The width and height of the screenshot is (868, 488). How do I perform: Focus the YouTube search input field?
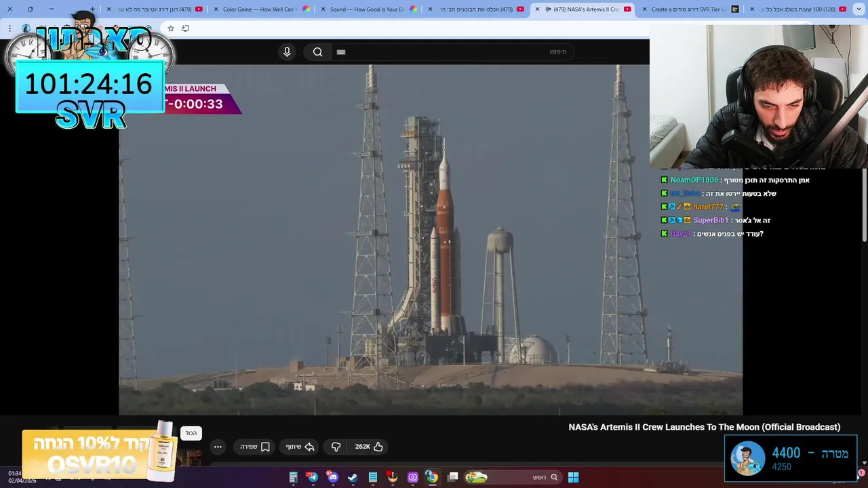click(x=453, y=52)
